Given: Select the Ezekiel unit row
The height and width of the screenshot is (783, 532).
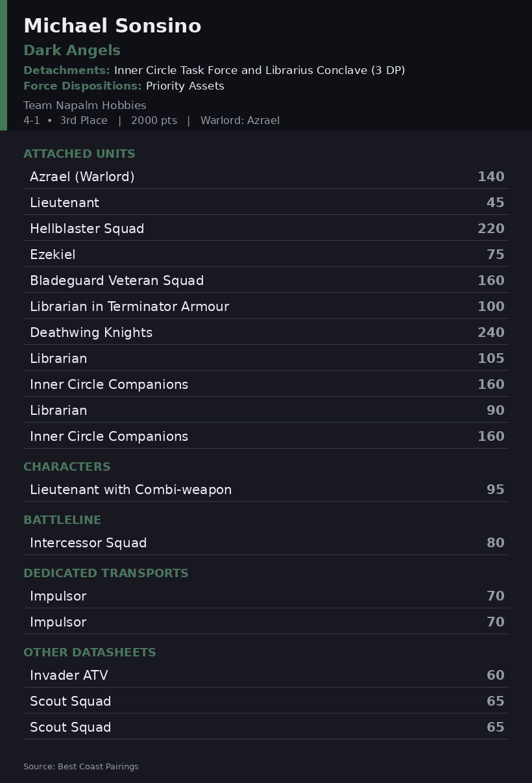Looking at the screenshot, I should 266,255.
